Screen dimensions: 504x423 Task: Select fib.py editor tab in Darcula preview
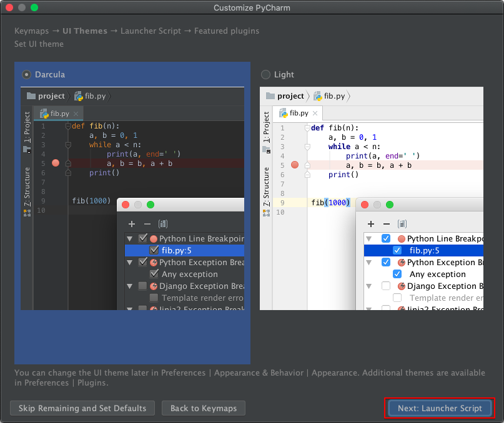[x=60, y=114]
